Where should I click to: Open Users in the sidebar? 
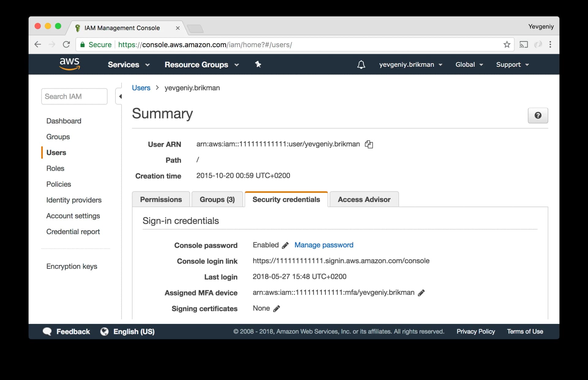coord(56,153)
